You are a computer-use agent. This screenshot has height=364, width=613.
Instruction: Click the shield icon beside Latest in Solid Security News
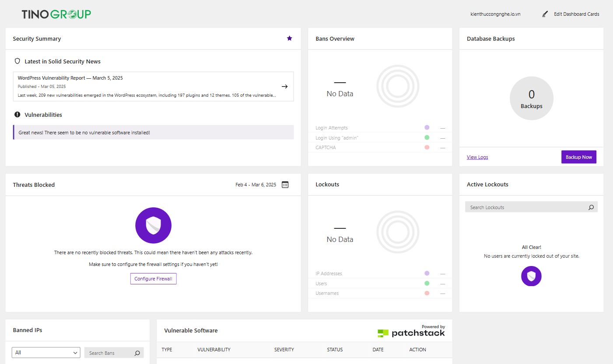[x=18, y=61]
